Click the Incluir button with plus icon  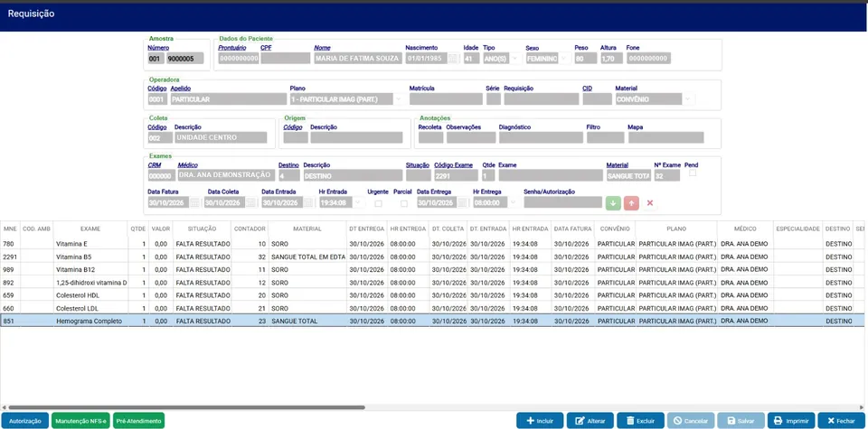(540, 421)
